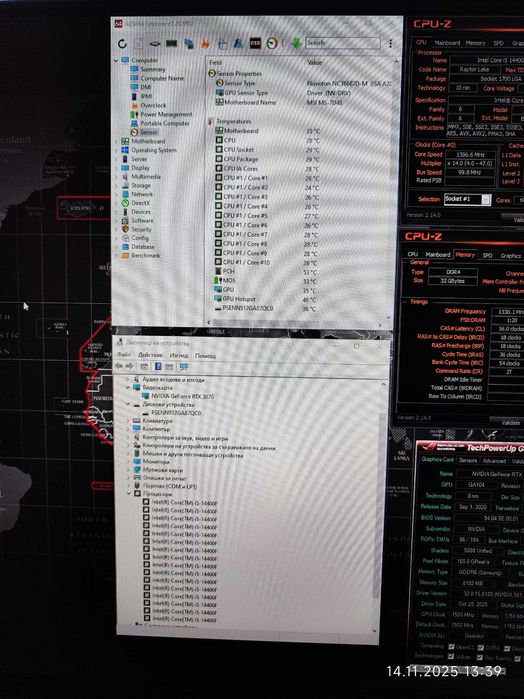The height and width of the screenshot is (699, 524).
Task: Expand the Motherboard node in AIDA64
Action: click(x=116, y=141)
